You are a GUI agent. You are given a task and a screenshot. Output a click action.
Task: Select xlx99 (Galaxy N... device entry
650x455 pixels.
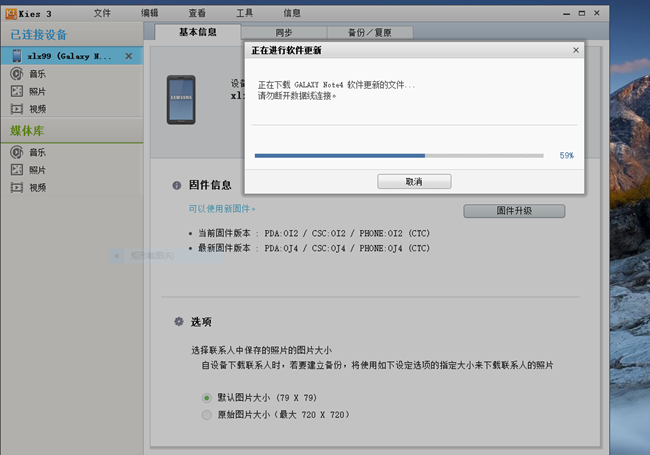coord(72,56)
